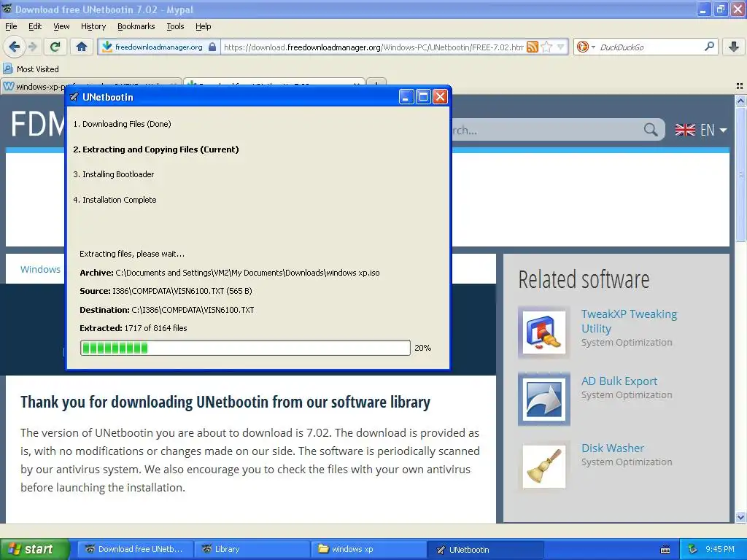
Task: Open the DuckDuckGo search engine selector
Action: (x=586, y=47)
